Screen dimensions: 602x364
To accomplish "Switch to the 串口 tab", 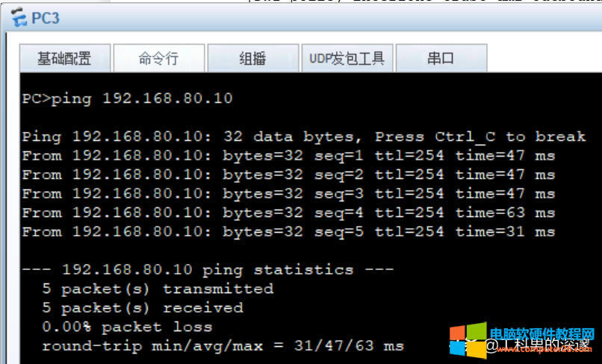I will [441, 58].
